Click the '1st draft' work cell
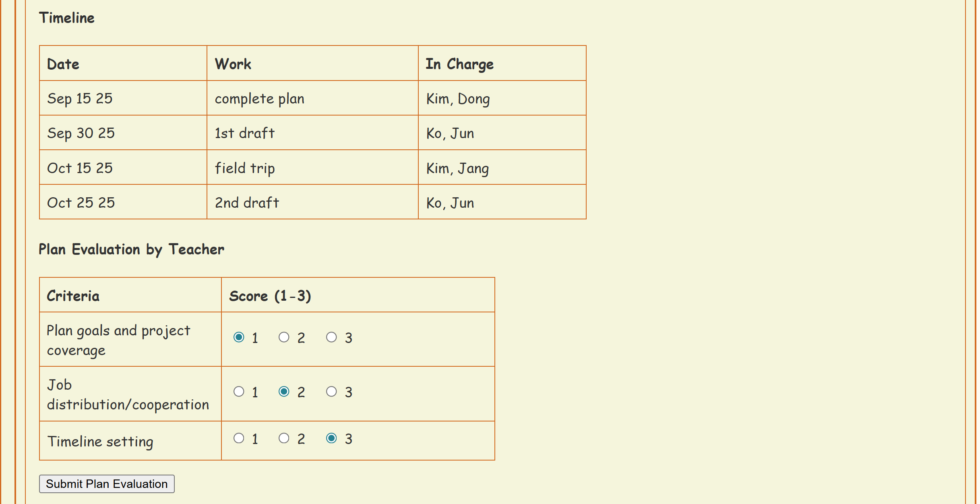980x504 pixels. pyautogui.click(x=245, y=133)
